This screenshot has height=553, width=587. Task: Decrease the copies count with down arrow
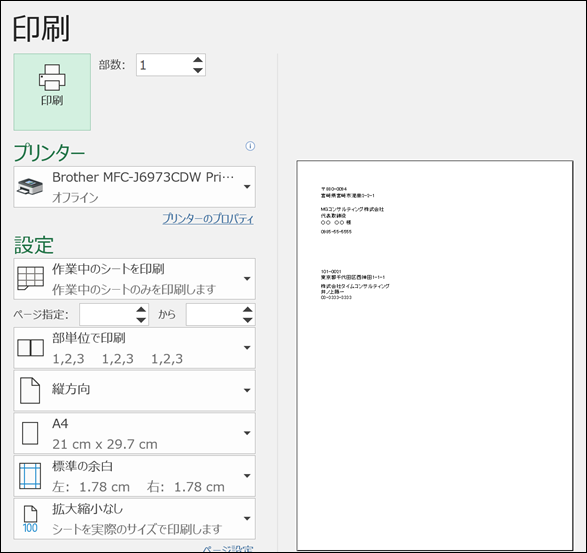pyautogui.click(x=198, y=70)
